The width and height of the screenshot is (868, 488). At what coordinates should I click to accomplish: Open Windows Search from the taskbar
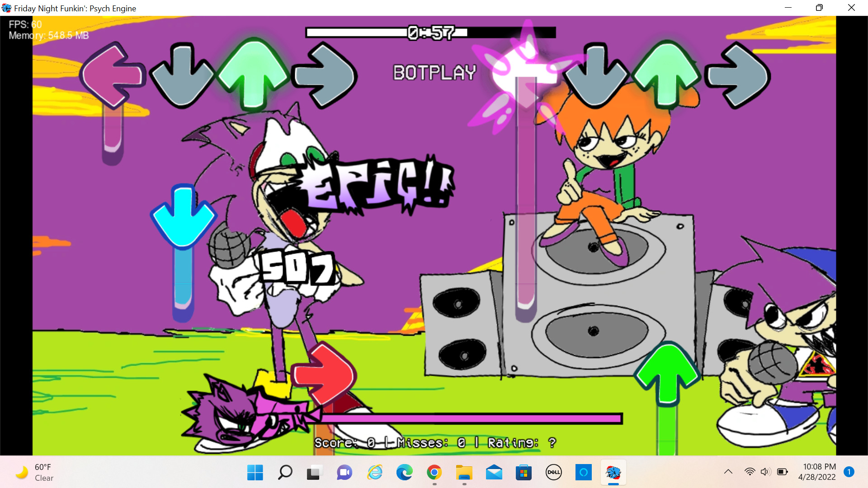[285, 473]
